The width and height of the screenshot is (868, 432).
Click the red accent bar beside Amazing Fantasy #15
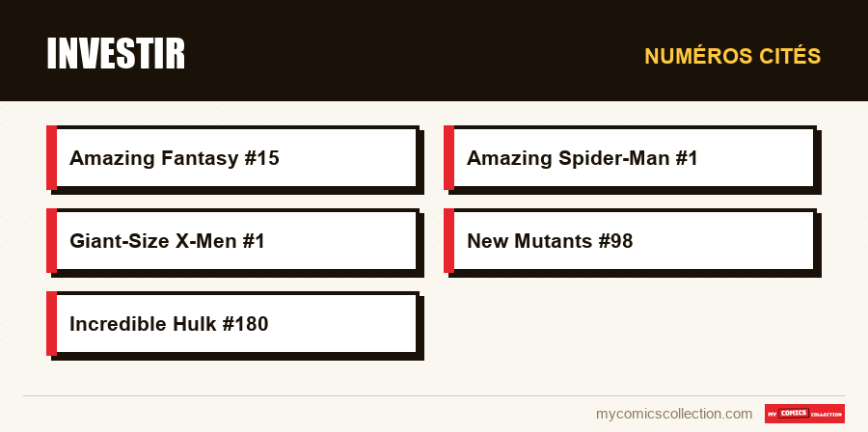(x=51, y=157)
